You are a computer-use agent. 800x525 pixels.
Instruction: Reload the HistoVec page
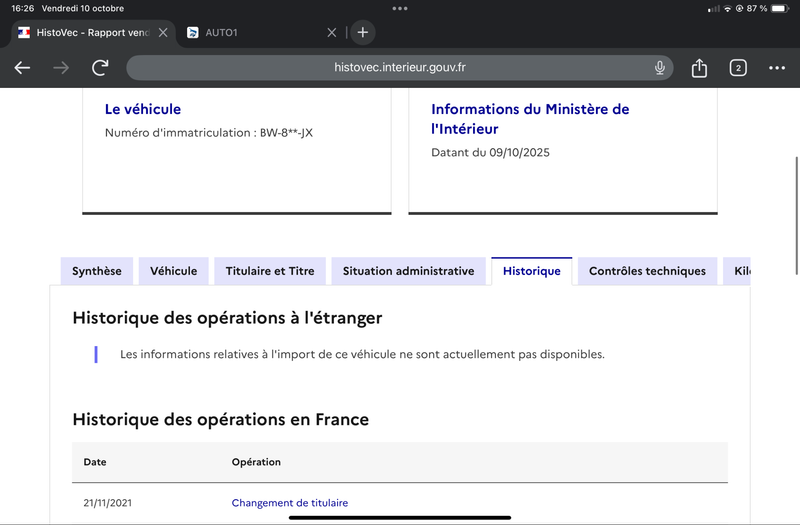tap(100, 68)
